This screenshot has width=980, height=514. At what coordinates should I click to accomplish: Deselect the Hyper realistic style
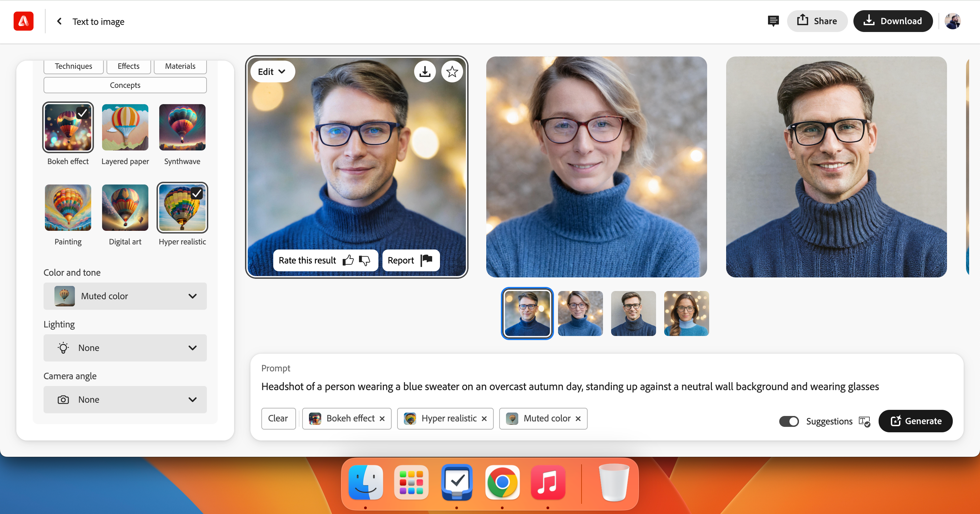point(182,208)
